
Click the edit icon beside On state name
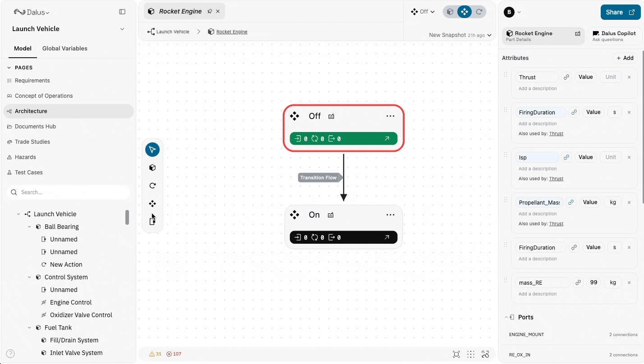[x=331, y=215]
